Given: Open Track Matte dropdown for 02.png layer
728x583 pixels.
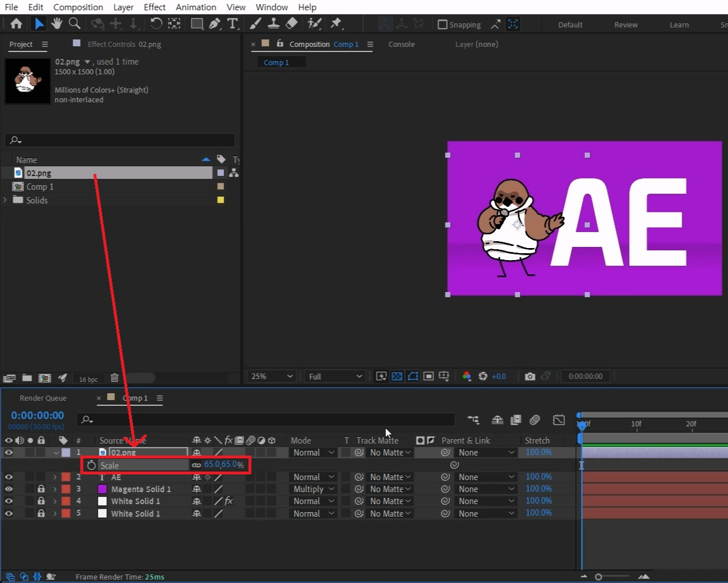Looking at the screenshot, I should tap(391, 452).
